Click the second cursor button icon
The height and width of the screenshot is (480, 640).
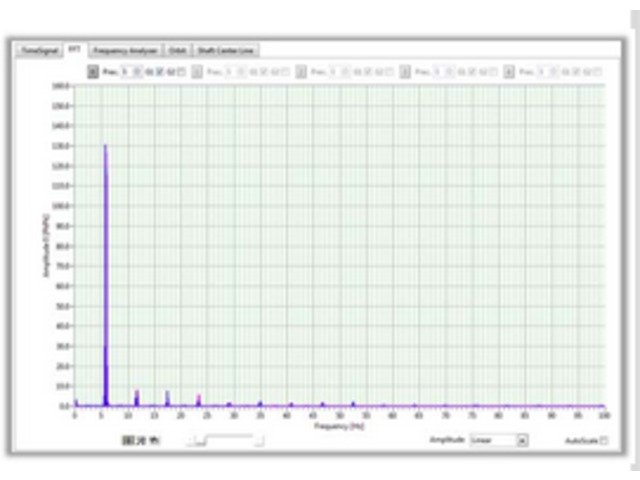[197, 72]
